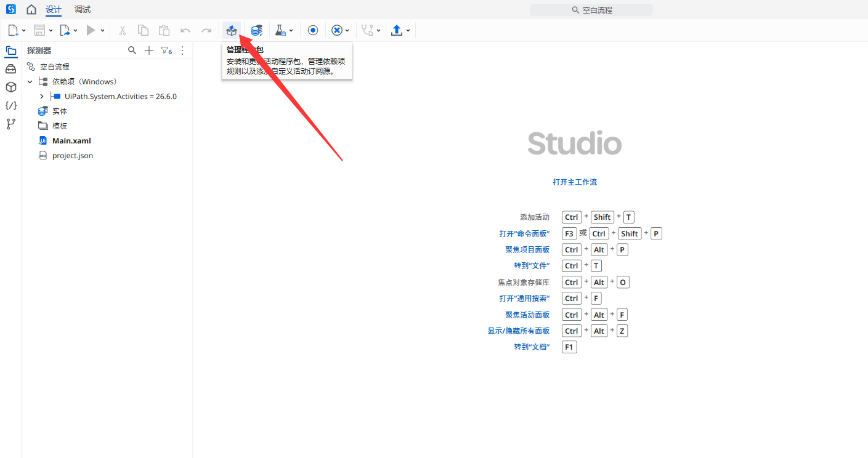Click the Run play toolbar icon
The height and width of the screenshot is (458, 868).
(x=91, y=30)
